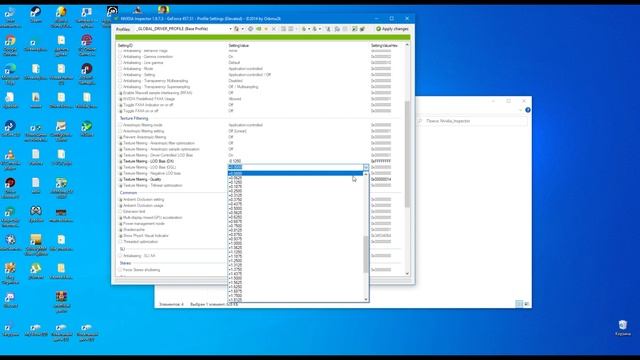Select Texture filtering - LOD Bias (DX) row
Viewport: 640px width, 360px height.
tap(260, 161)
